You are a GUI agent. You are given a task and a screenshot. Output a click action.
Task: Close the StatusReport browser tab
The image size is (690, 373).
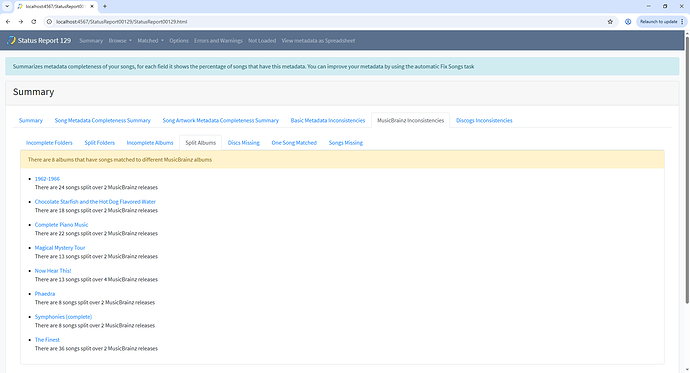point(92,6)
